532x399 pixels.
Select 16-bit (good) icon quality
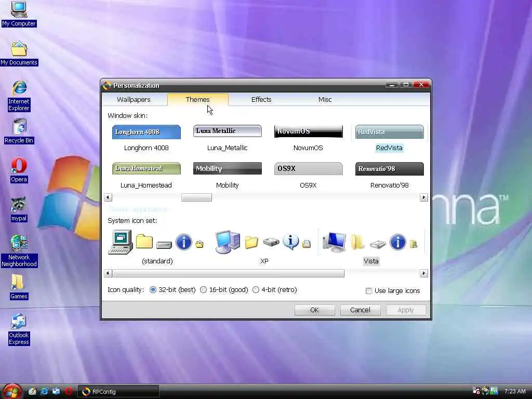coord(224,290)
